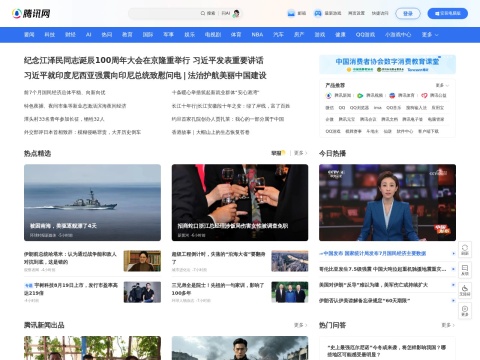This screenshot has height=360, width=480.
Task: Open the 史上最强厄尔尼诺 question card
Action: 387,351
